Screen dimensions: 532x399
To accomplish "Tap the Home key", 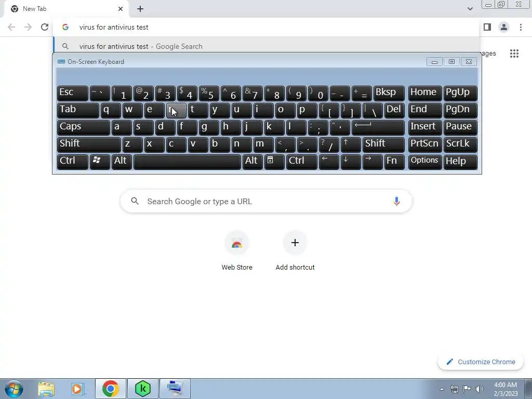I will pyautogui.click(x=425, y=93).
